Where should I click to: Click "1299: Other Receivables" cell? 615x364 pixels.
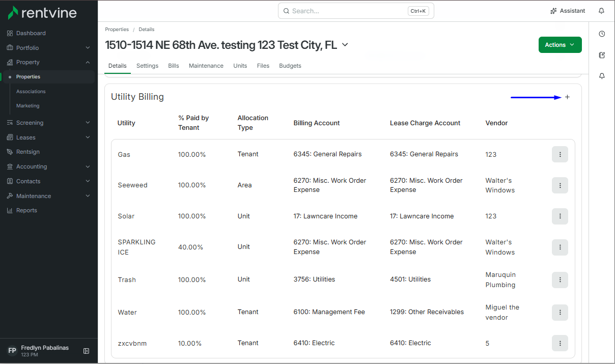pyautogui.click(x=427, y=312)
